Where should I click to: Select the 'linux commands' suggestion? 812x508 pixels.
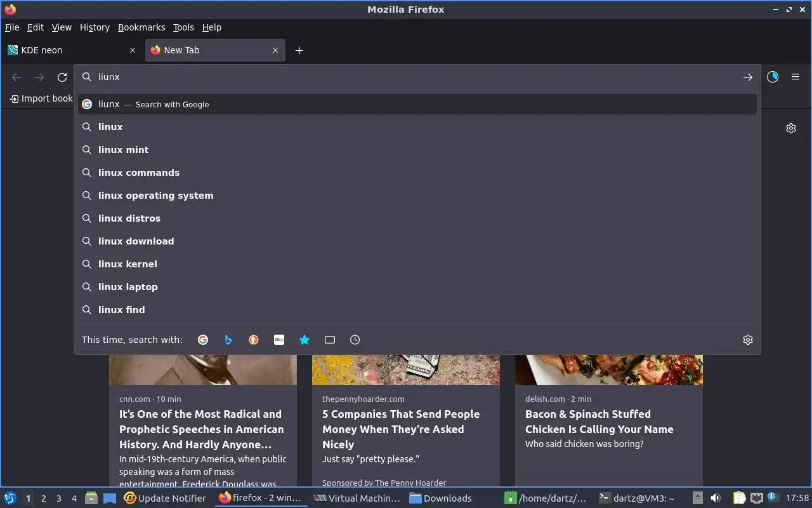417,173
